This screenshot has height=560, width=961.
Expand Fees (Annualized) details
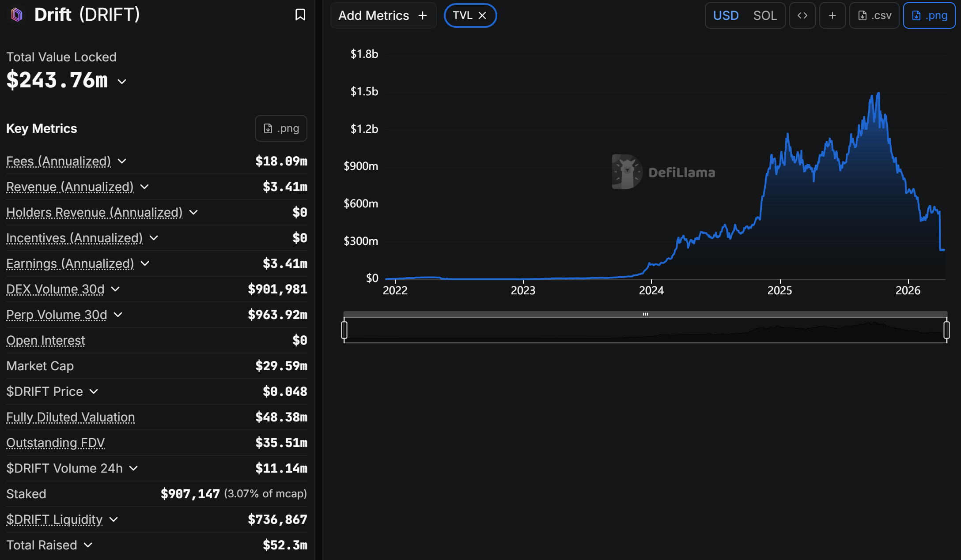click(122, 162)
